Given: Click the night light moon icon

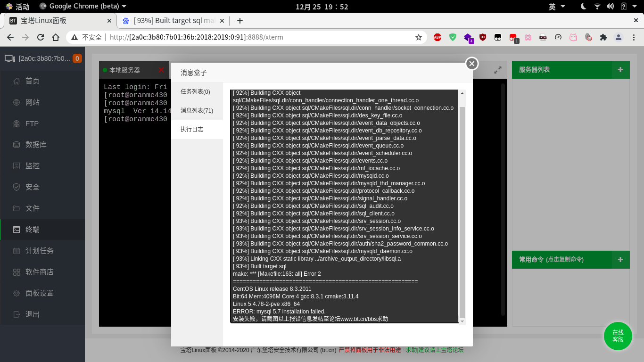Looking at the screenshot, I should coord(583,7).
